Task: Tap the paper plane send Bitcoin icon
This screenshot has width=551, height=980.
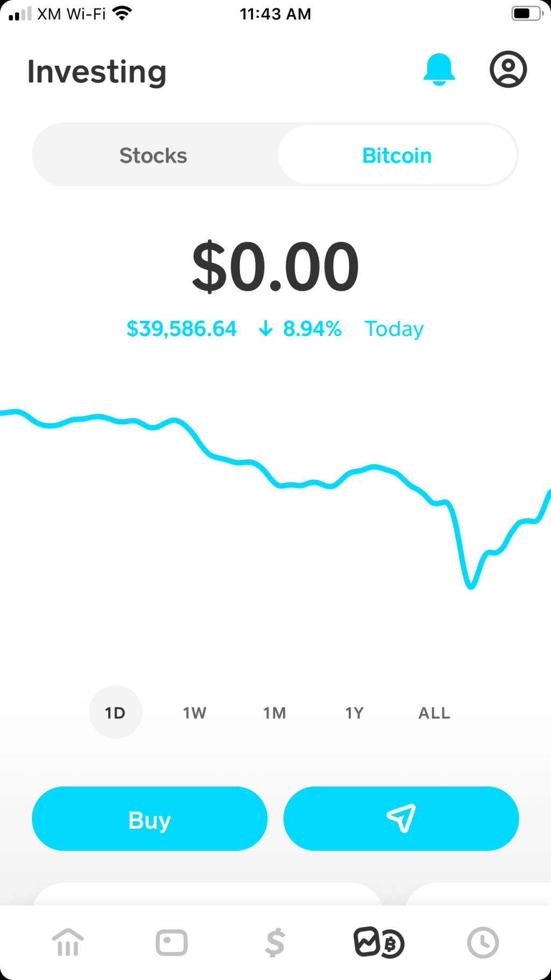Action: (x=401, y=818)
